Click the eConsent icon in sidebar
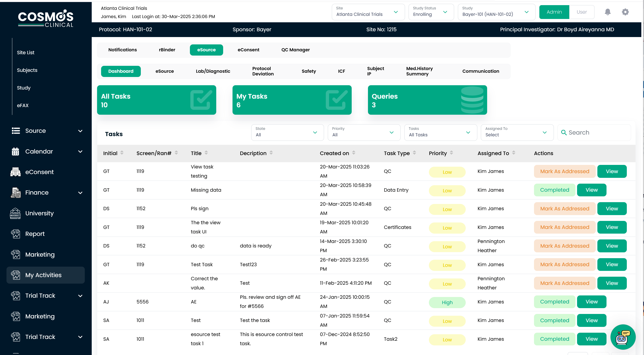This screenshot has width=644, height=355. [15, 172]
